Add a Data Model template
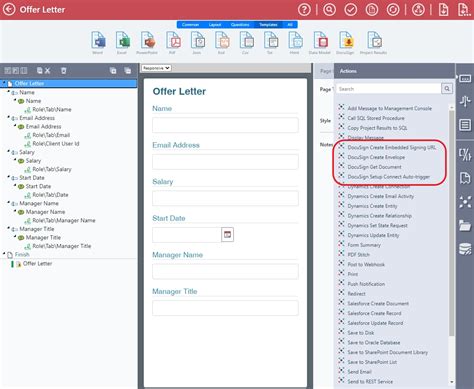Screen dimensions: 474x389 319,43
